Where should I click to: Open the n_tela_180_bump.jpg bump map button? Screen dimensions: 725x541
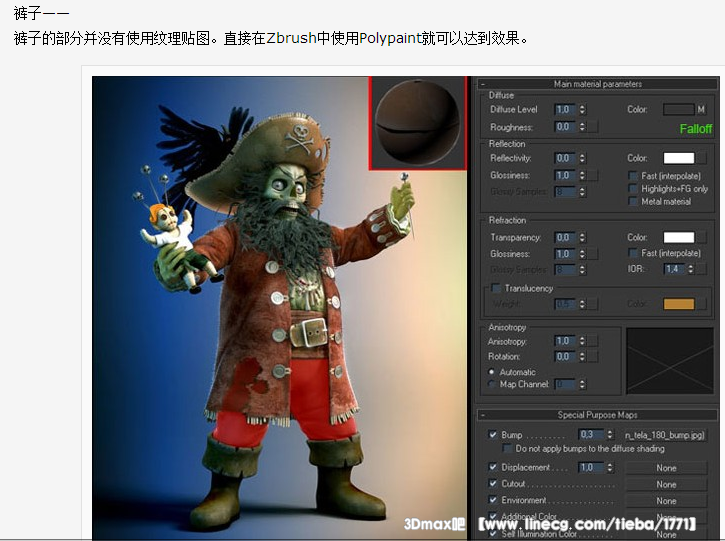point(665,435)
